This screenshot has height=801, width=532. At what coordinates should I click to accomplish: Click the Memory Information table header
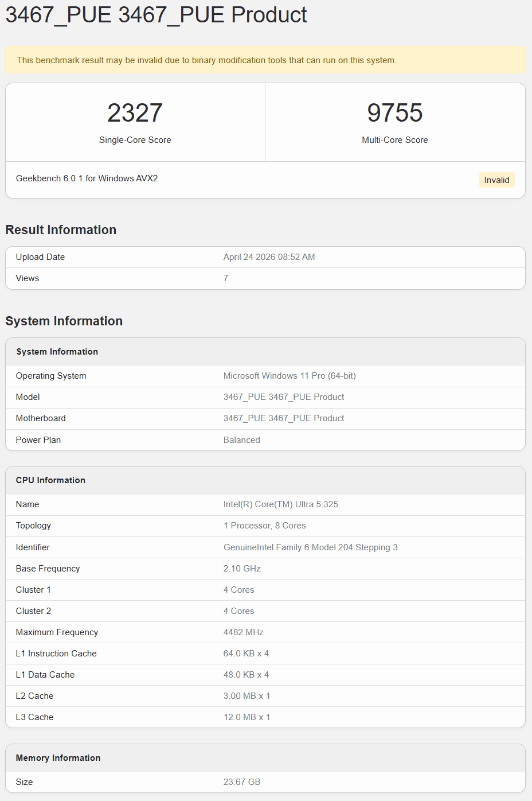tap(58, 758)
